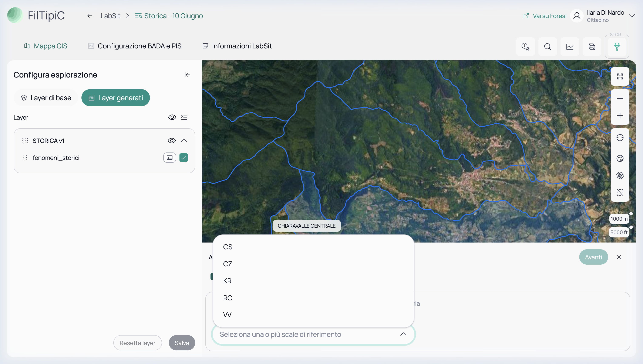This screenshot has height=364, width=643.
Task: Click the spiral knot map tool
Action: click(620, 175)
